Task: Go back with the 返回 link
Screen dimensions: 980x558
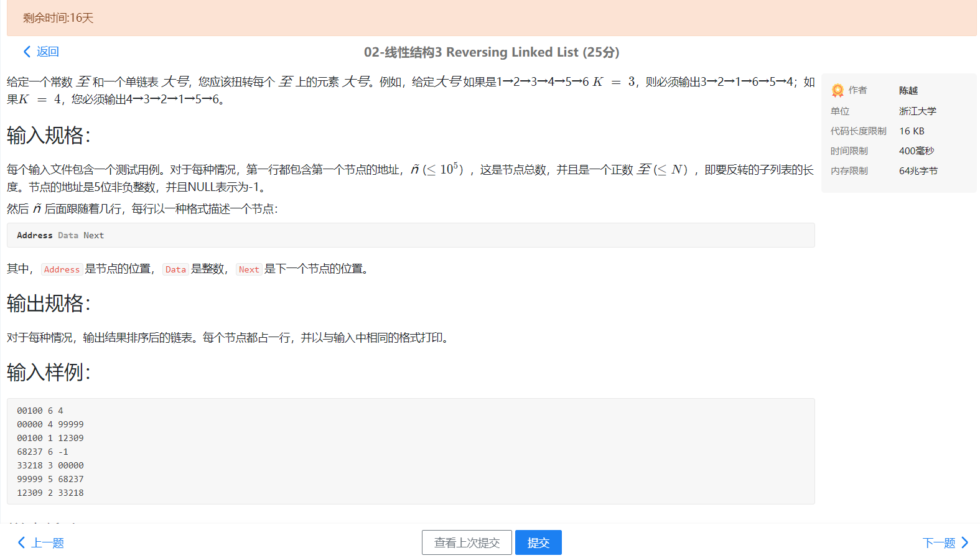Action: coord(41,52)
